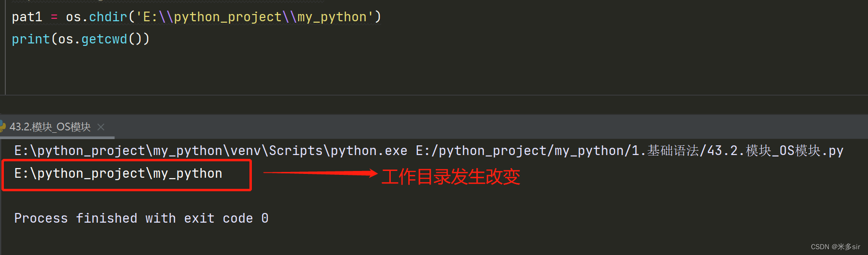Click inside the 'E:\\python_project\\my_python' string literal

click(x=255, y=17)
